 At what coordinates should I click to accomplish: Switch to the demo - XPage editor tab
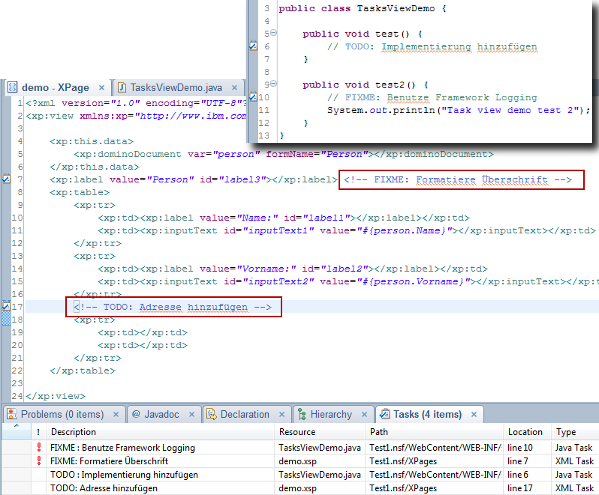[x=55, y=88]
